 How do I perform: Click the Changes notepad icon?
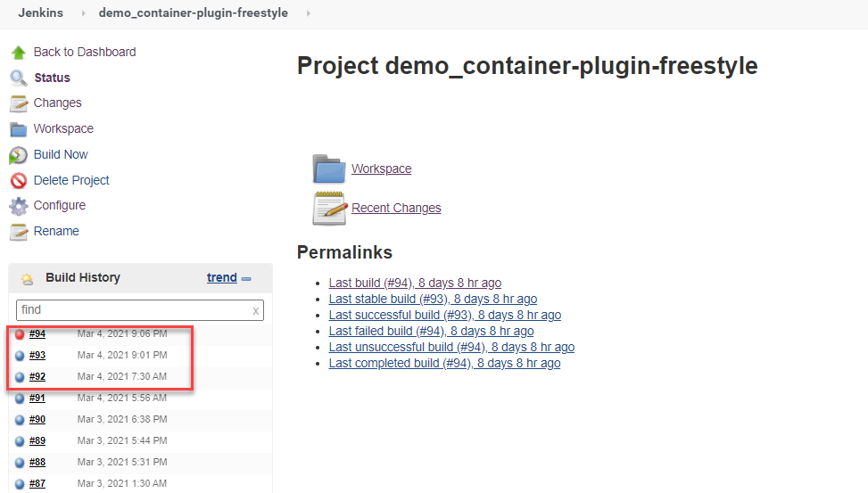pos(19,103)
